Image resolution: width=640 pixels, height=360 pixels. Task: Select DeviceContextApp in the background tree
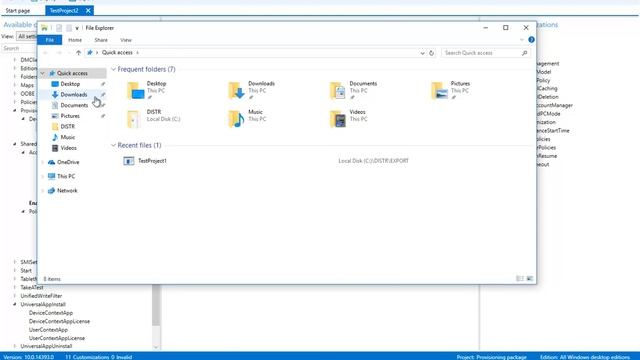point(51,313)
